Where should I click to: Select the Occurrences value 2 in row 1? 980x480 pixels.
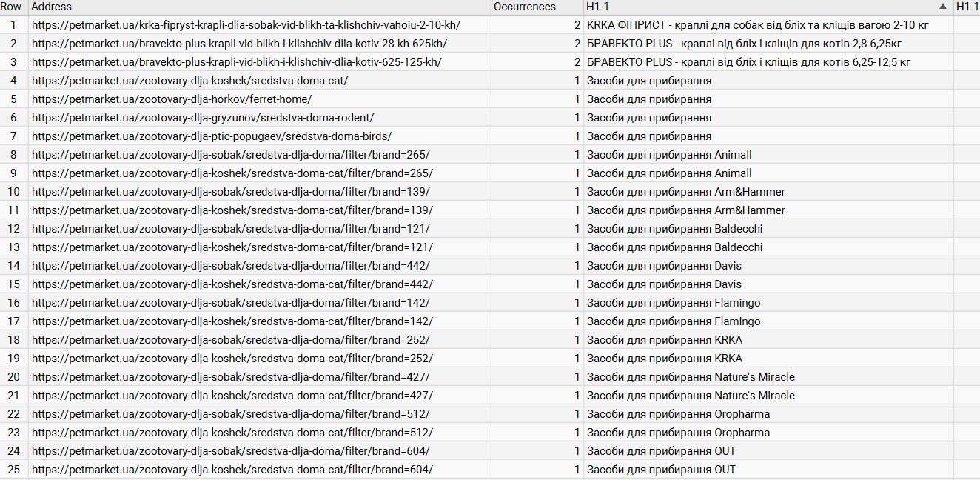coord(537,24)
